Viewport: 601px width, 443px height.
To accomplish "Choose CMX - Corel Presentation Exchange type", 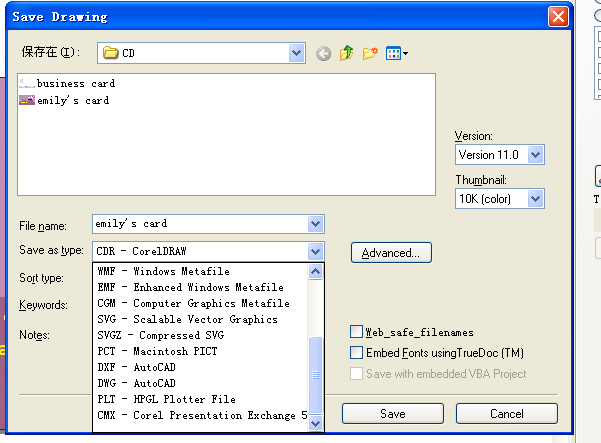I will pos(200,415).
